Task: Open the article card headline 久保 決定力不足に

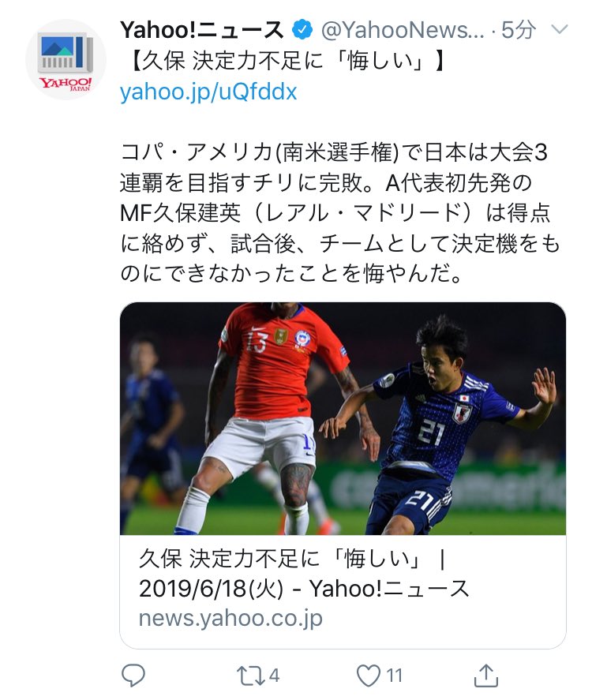Action: 292,558
